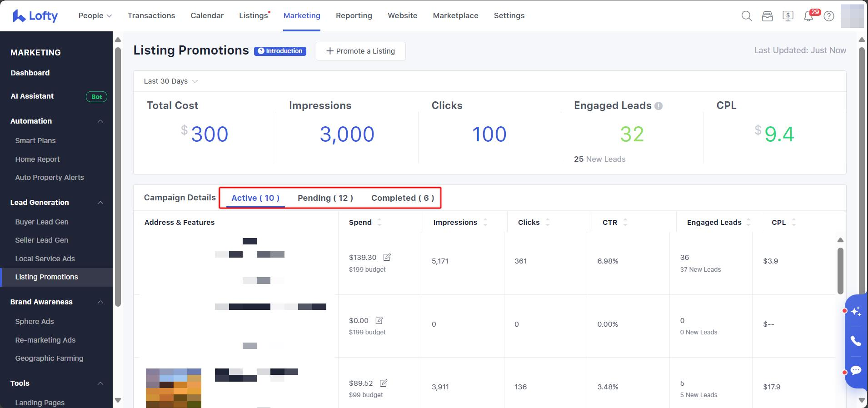Launch the AI sparkle assistant icon
Image resolution: width=868 pixels, height=408 pixels.
856,311
